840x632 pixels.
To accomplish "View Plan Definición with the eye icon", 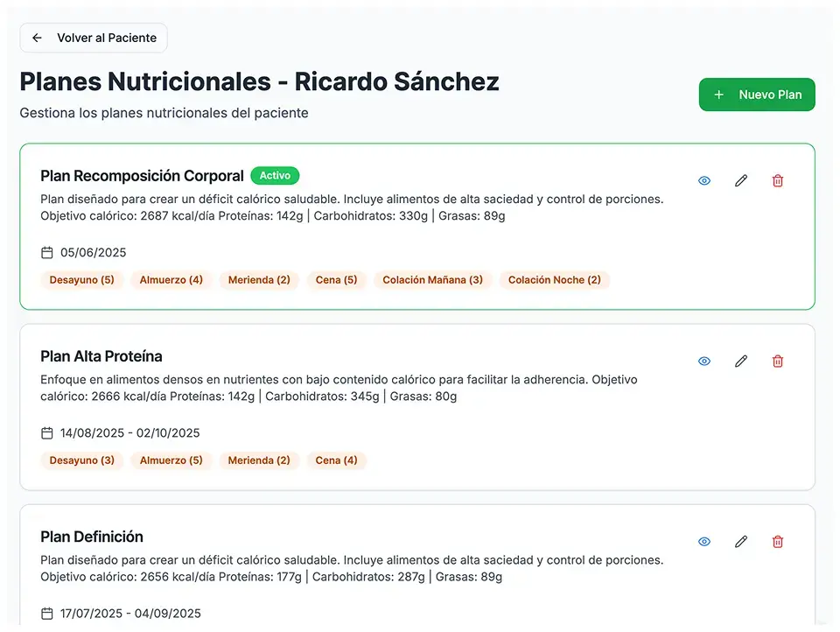I will [703, 541].
